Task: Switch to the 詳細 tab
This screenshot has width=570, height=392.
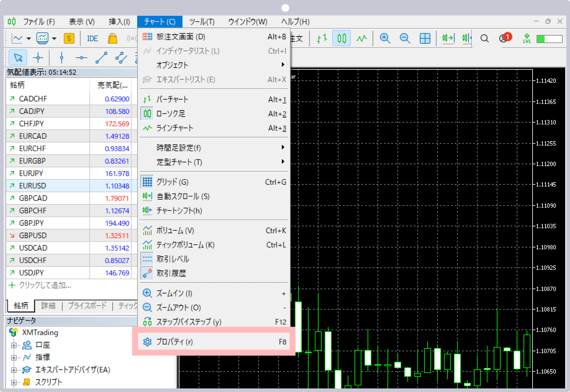Action: point(48,306)
